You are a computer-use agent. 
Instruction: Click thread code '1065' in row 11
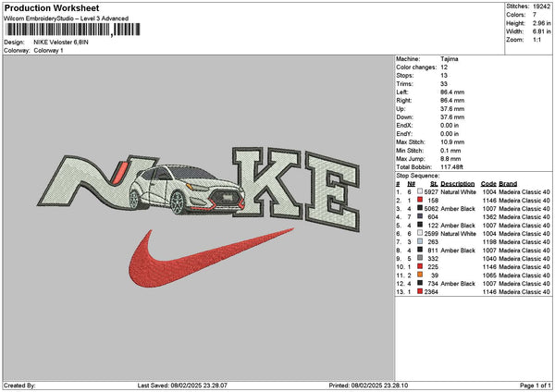(489, 276)
